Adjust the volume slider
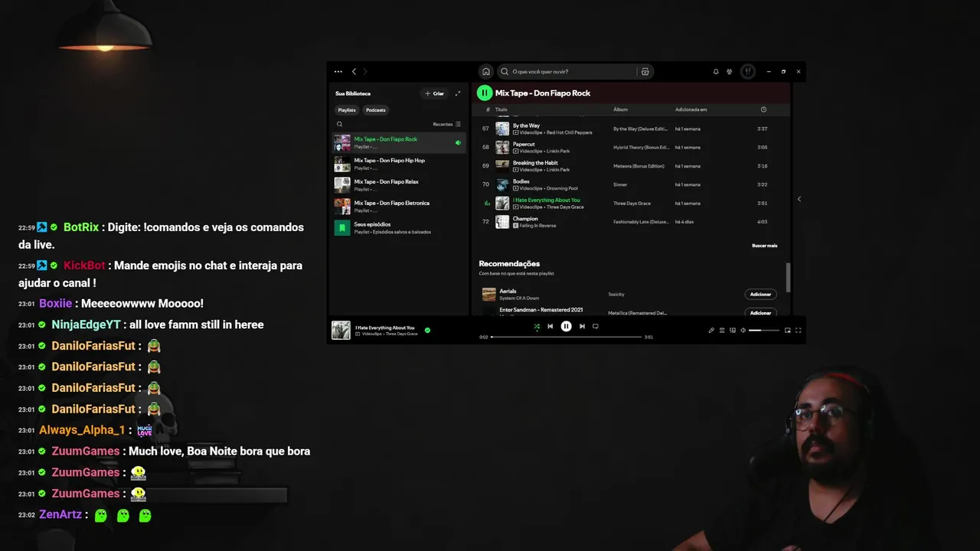Screen dimensions: 980x551 coord(763,331)
